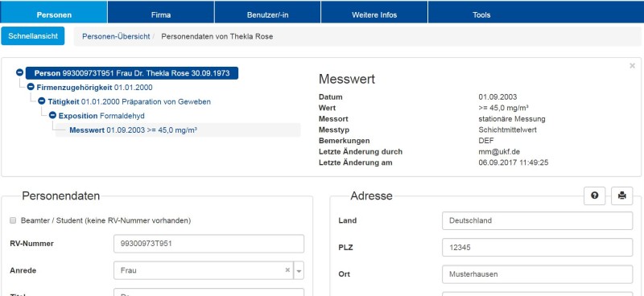The width and height of the screenshot is (644, 296).
Task: Select Messwert 01.09.2003 tree row
Action: coord(178,130)
